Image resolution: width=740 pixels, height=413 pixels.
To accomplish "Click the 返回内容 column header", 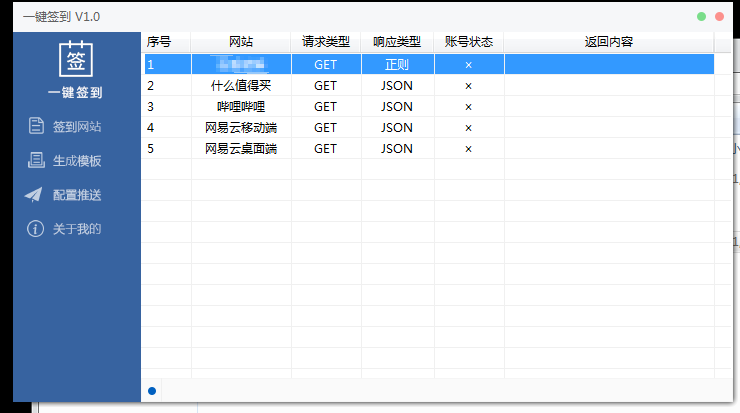I will point(609,42).
